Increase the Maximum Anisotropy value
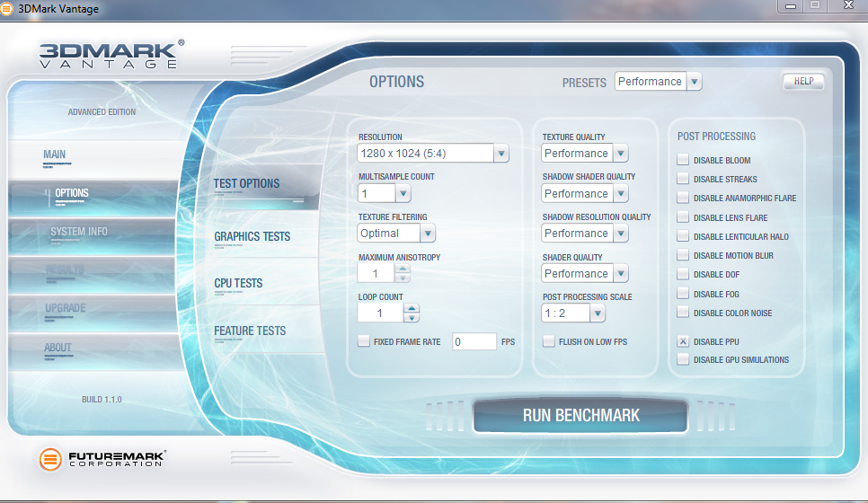Image resolution: width=868 pixels, height=503 pixels. click(403, 269)
